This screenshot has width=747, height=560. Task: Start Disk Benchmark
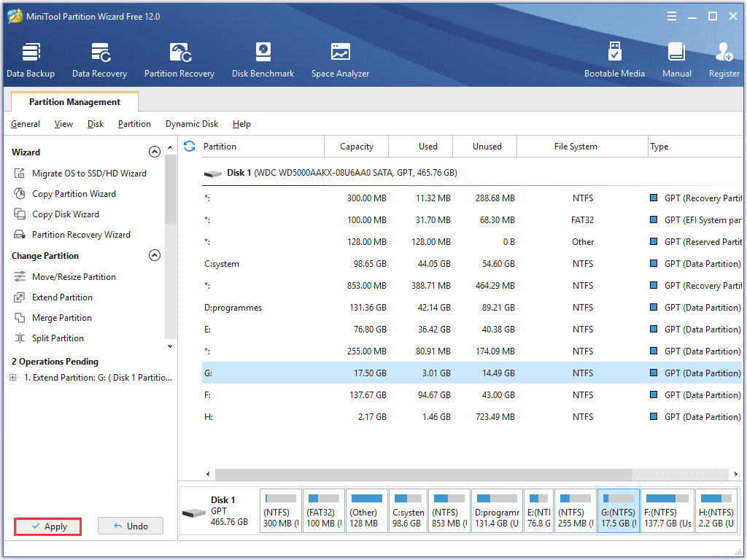pyautogui.click(x=263, y=61)
